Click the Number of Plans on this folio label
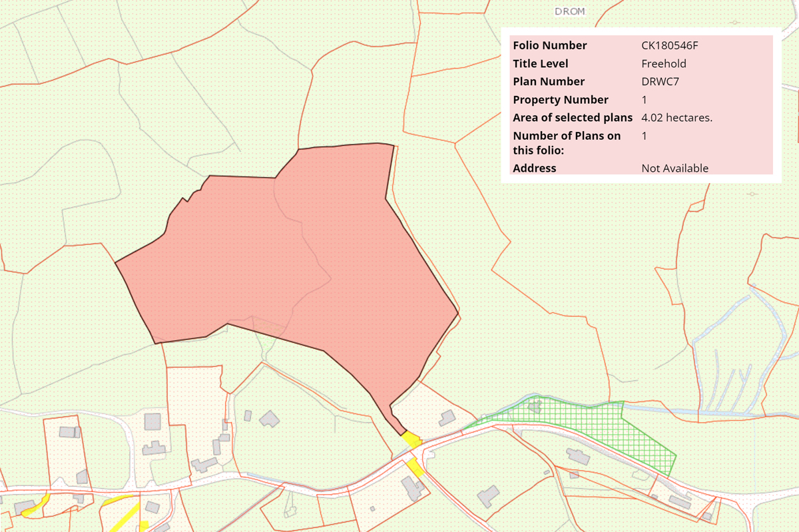The height and width of the screenshot is (532, 799). [566, 142]
